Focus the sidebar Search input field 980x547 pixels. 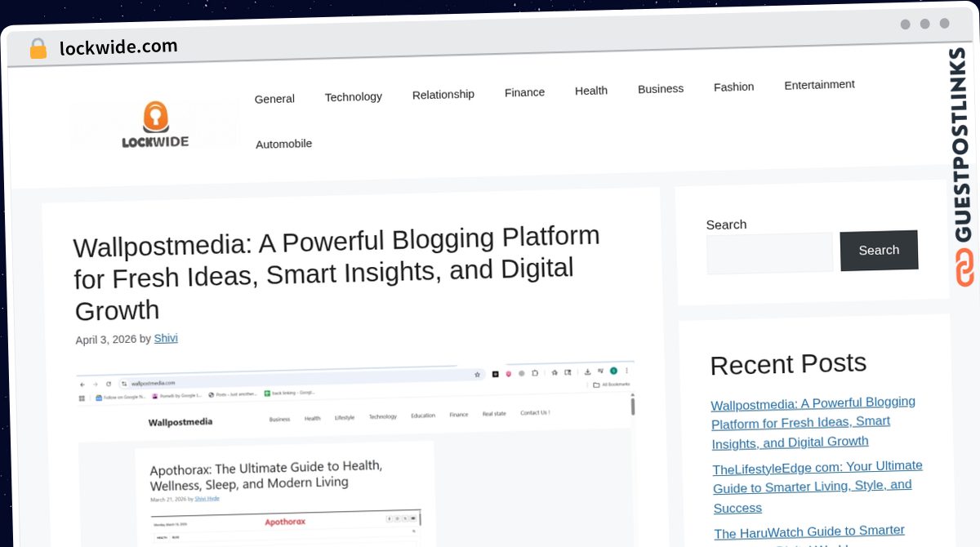[769, 253]
